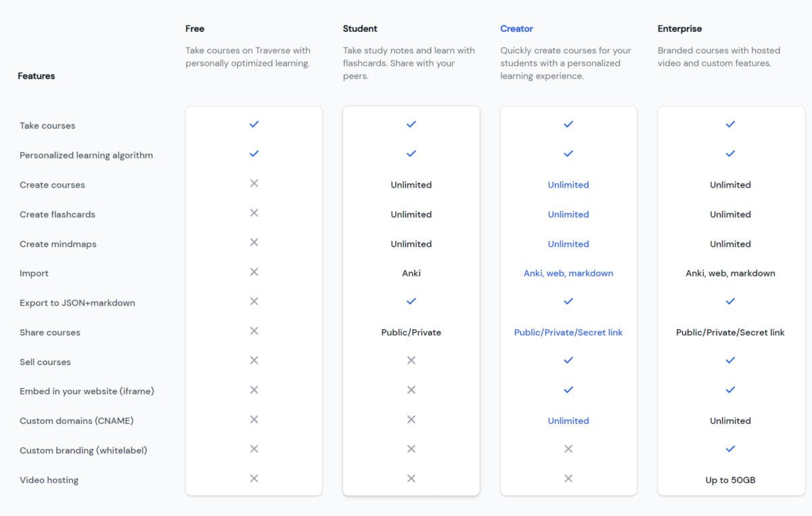Viewport: 812px width, 516px height.
Task: Click the Anki, web, markdown link under Creator
Action: [x=568, y=273]
